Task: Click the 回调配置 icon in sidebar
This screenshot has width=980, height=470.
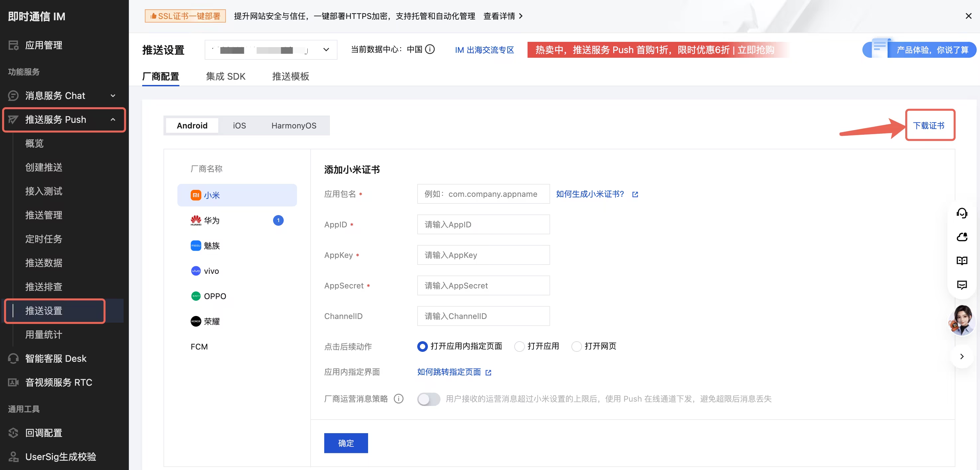Action: [13, 433]
